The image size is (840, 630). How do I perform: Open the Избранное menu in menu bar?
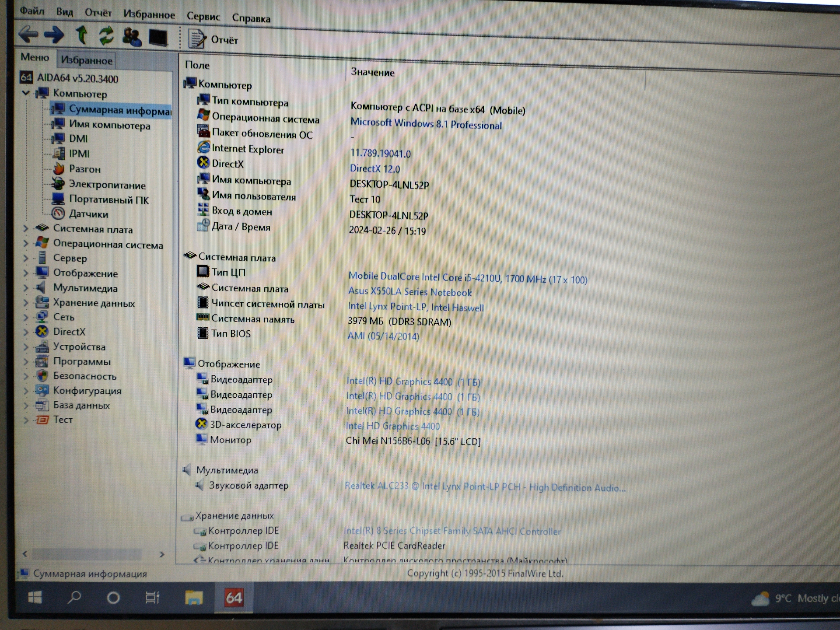149,14
